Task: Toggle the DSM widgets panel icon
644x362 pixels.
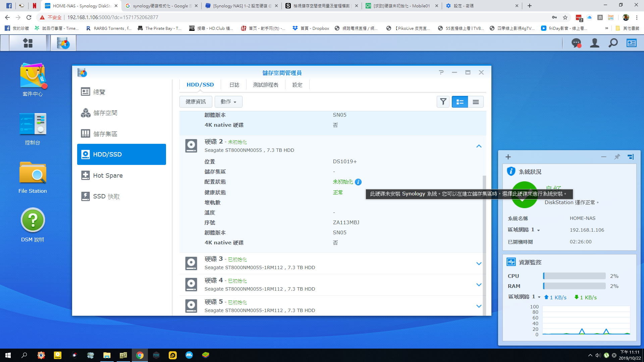Action: [632, 43]
